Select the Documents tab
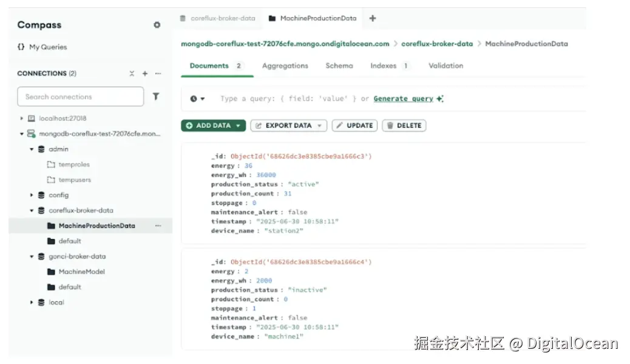 point(217,66)
